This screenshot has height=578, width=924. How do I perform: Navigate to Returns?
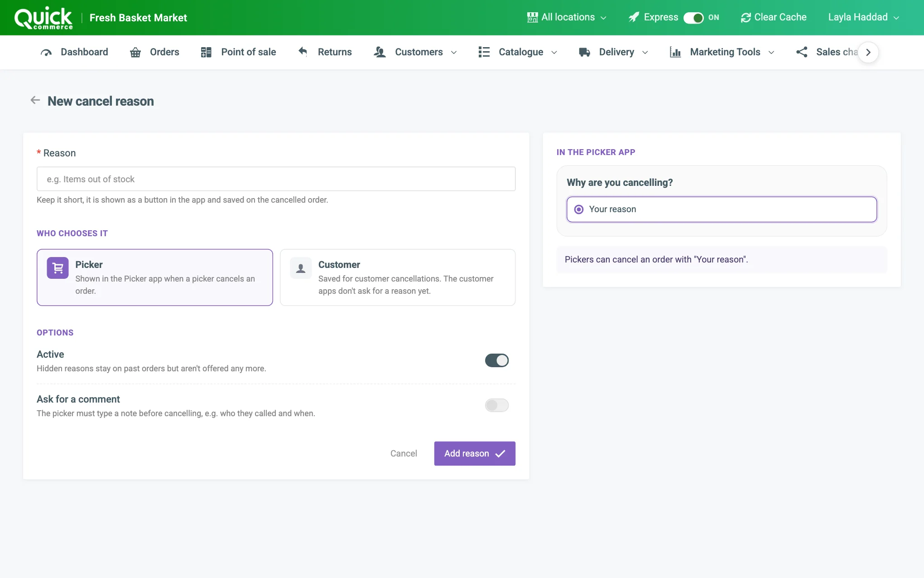[x=325, y=52]
